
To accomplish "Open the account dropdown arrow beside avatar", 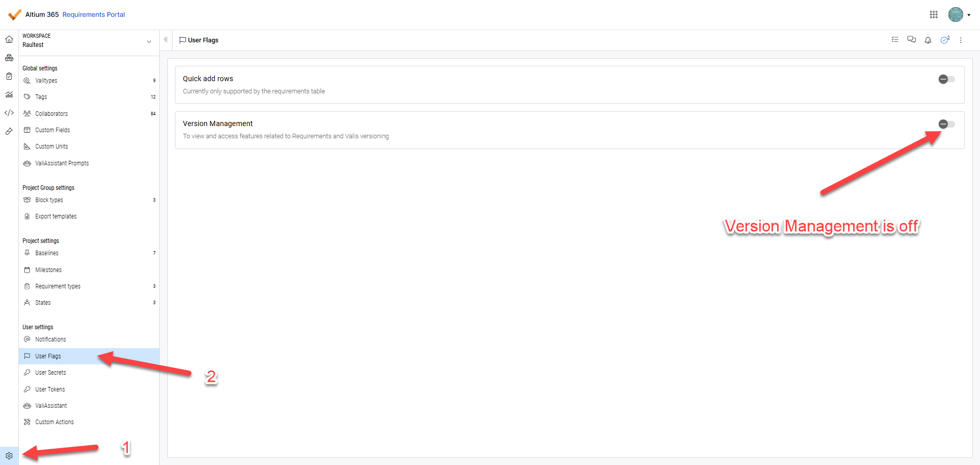I will [969, 15].
